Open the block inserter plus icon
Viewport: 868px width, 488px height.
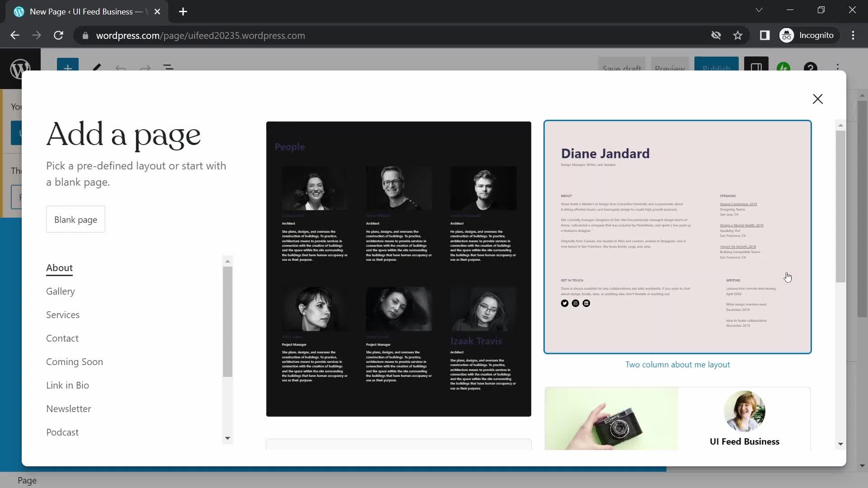[x=67, y=68]
